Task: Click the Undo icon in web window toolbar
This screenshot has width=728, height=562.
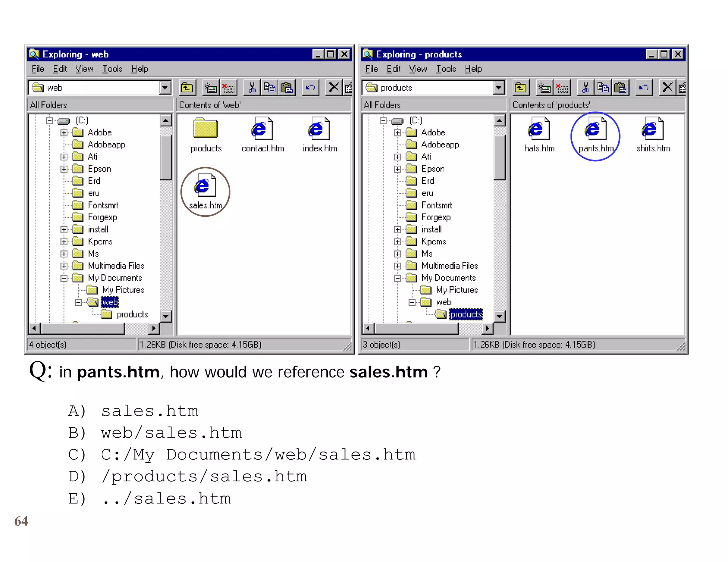Action: [310, 87]
